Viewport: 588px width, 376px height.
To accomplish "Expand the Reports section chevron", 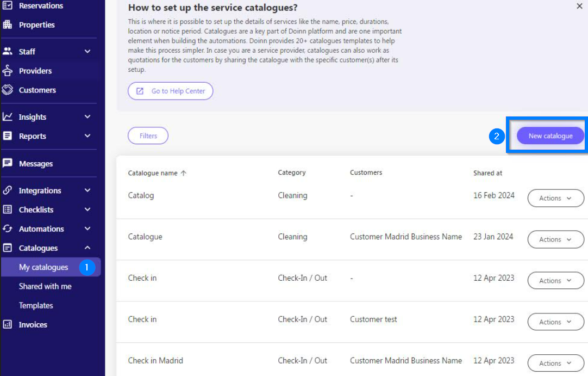I will coord(87,136).
